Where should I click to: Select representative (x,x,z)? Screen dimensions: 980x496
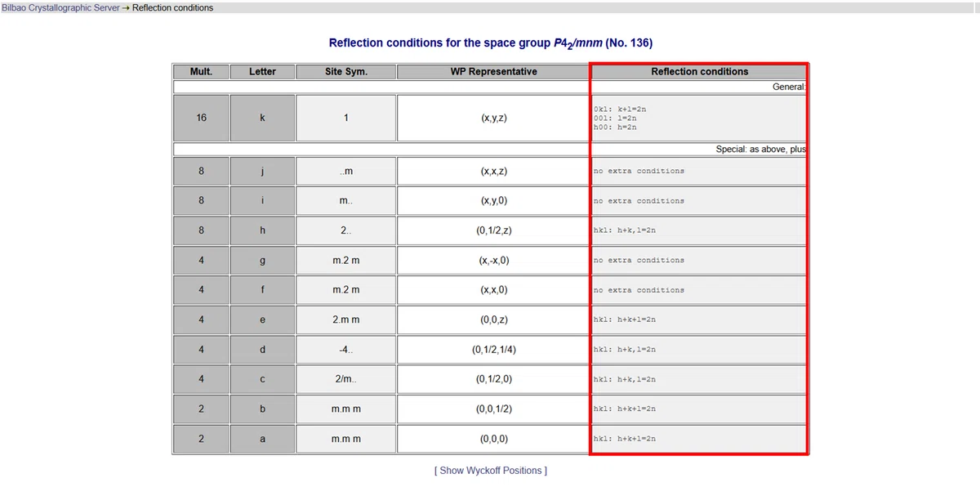click(x=493, y=172)
